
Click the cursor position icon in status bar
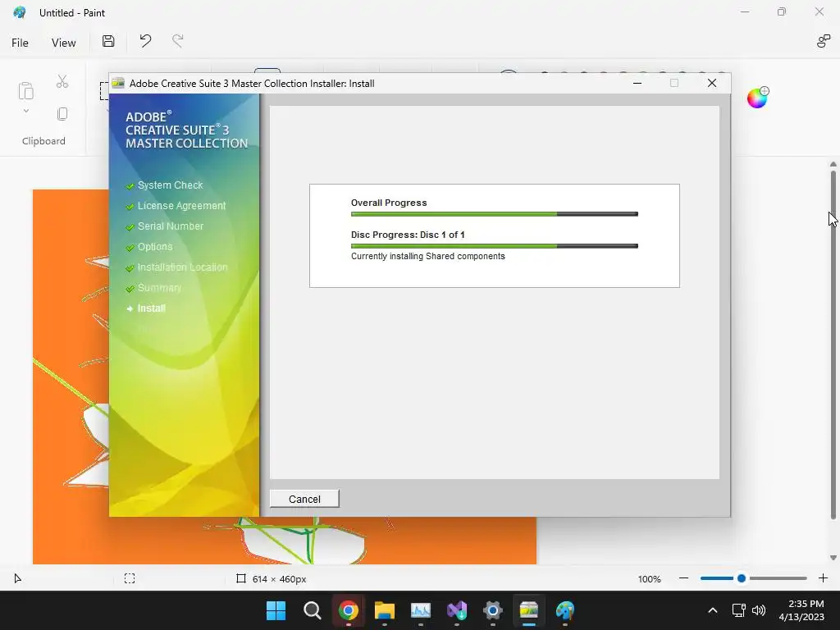[18, 578]
